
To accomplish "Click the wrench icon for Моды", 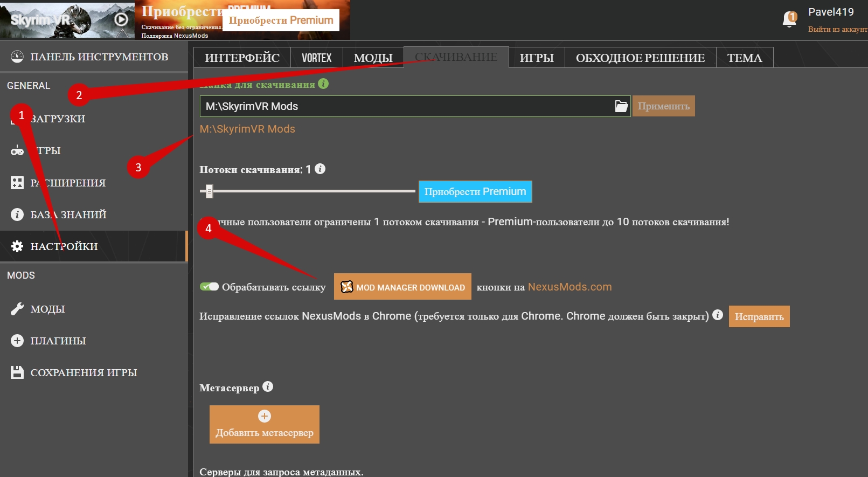I will (x=17, y=309).
